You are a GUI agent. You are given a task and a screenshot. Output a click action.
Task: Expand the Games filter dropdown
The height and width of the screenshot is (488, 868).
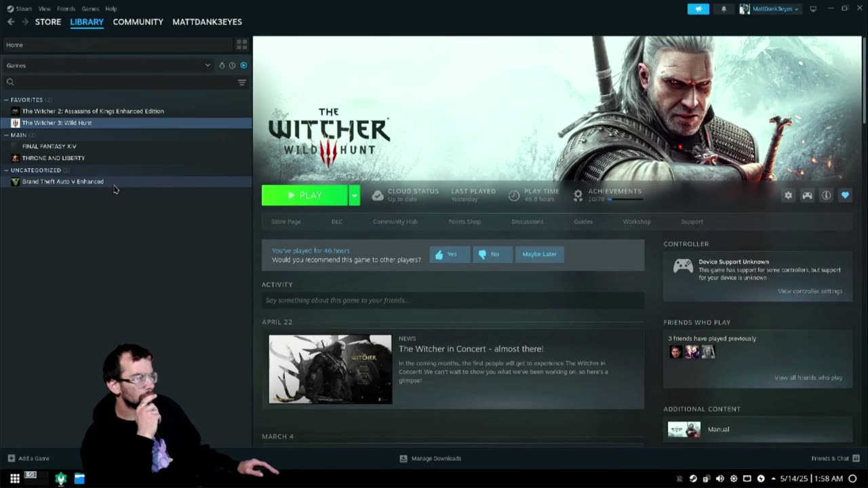coord(108,66)
